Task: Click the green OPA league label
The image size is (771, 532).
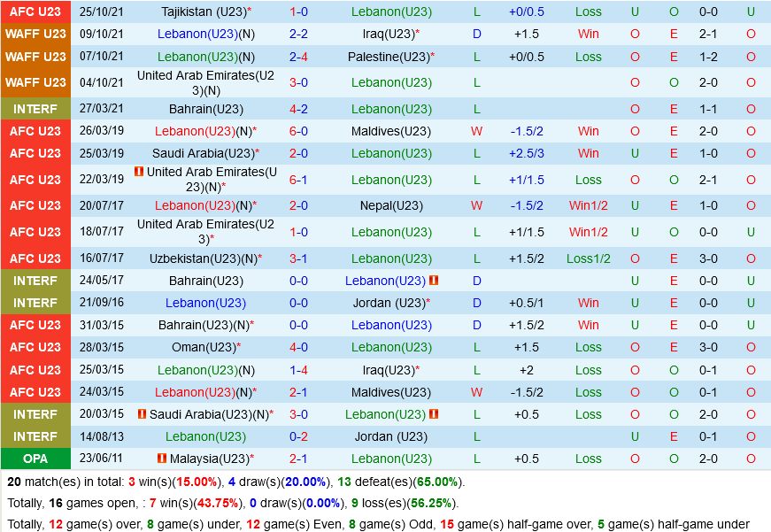Action: point(35,459)
